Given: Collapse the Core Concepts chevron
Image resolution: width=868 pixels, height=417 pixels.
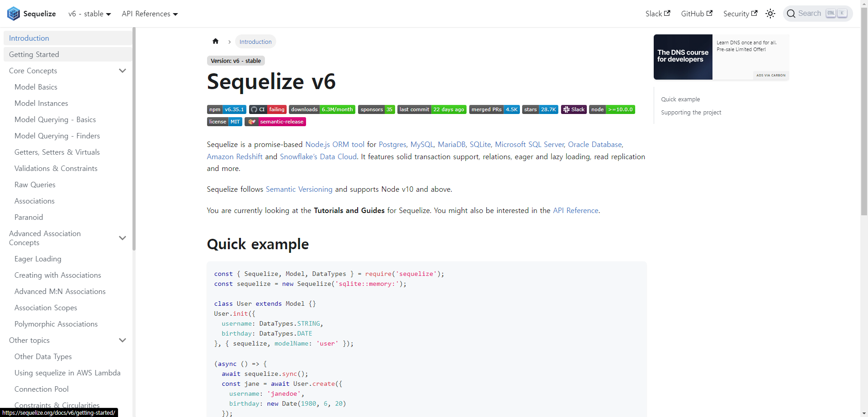Looking at the screenshot, I should pyautogui.click(x=122, y=71).
